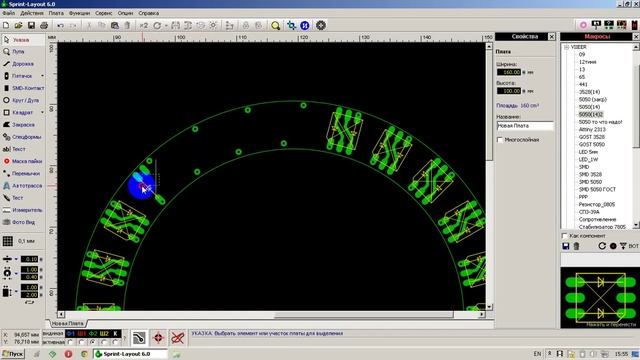This screenshot has width=640, height=360.
Task: Rotate macro using circular arrow in Макросы panel
Action: point(602,246)
